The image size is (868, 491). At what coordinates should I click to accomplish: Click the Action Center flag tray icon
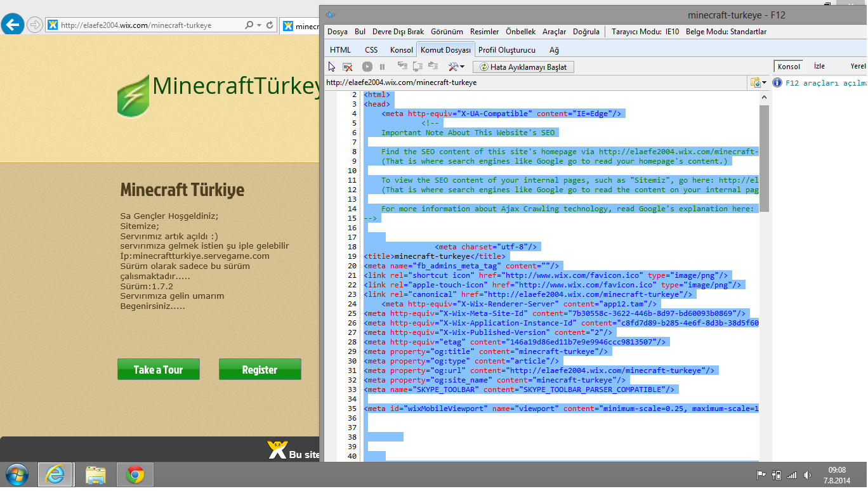tap(761, 475)
